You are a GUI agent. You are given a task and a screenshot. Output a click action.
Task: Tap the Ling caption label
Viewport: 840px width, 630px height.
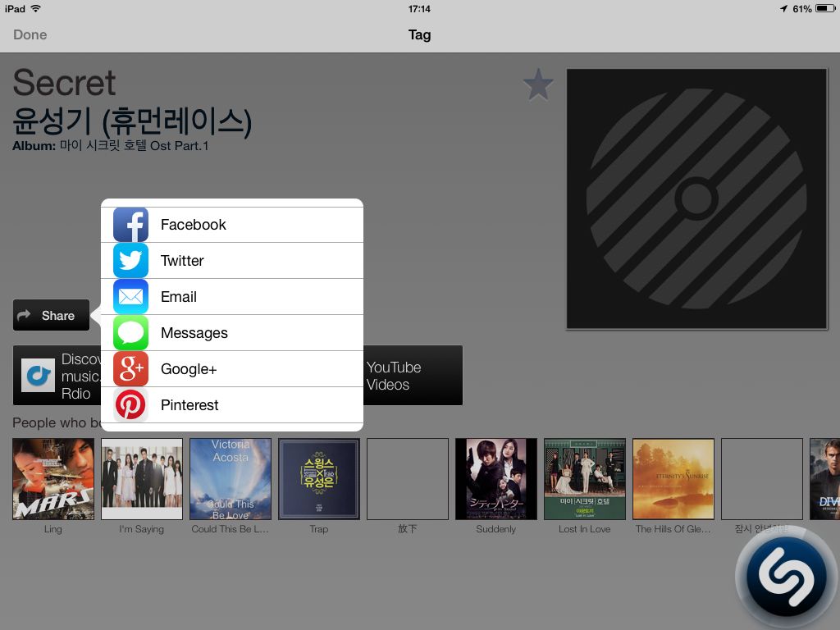point(53,529)
